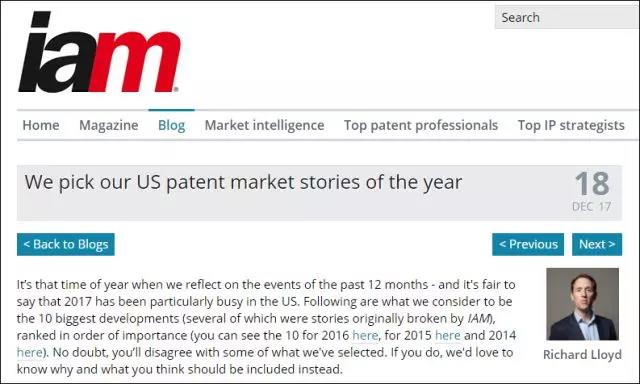The height and width of the screenshot is (384, 640).
Task: Click the article headline text
Action: (x=243, y=182)
